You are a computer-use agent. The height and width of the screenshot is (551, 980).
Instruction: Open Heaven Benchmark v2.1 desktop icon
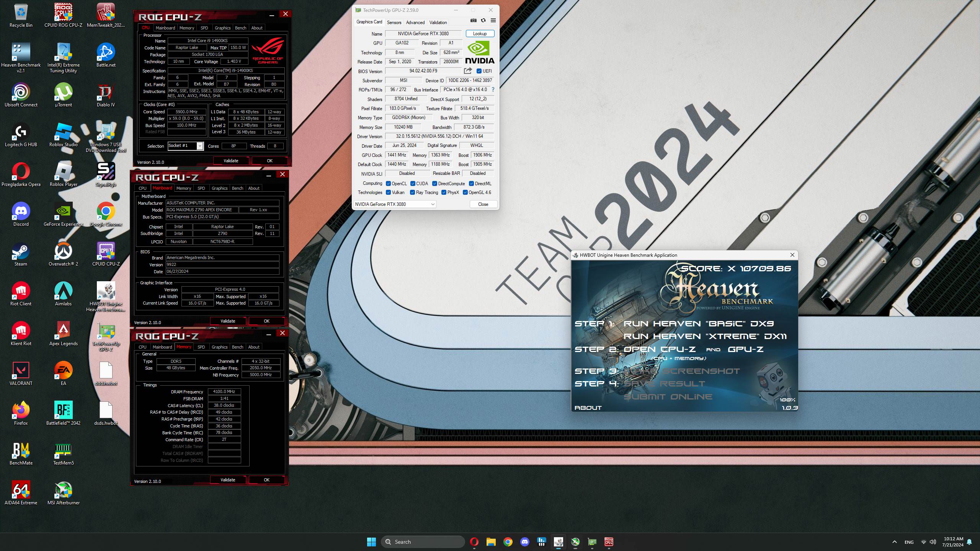click(21, 58)
